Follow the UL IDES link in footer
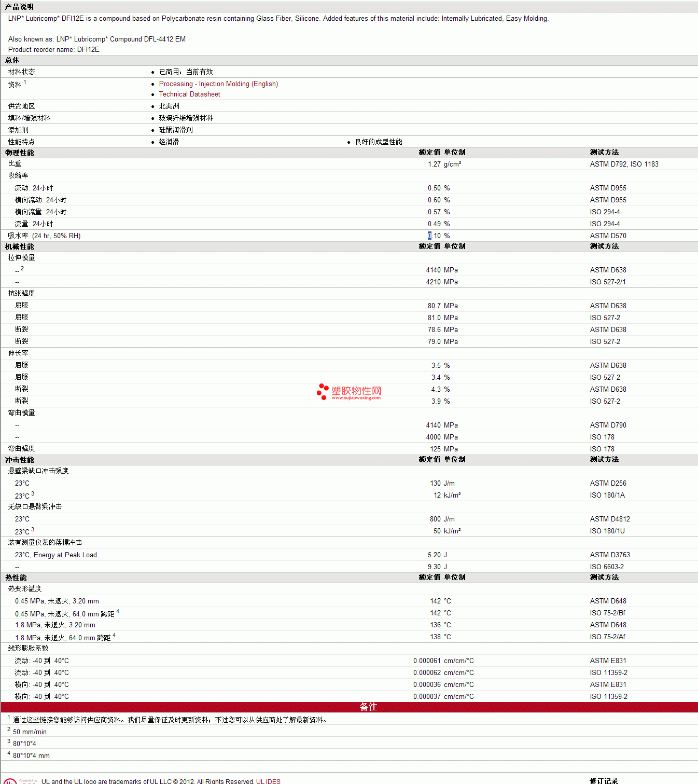The width and height of the screenshot is (698, 784). [268, 781]
